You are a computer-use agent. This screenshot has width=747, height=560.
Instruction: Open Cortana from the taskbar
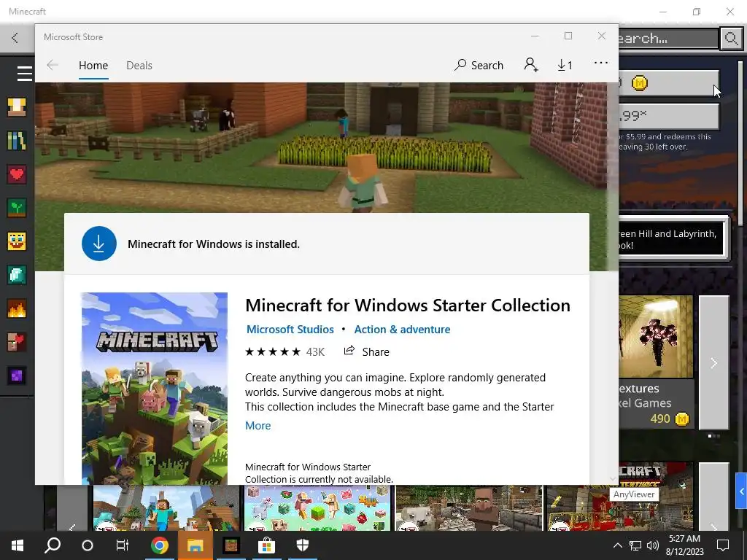[x=88, y=545]
